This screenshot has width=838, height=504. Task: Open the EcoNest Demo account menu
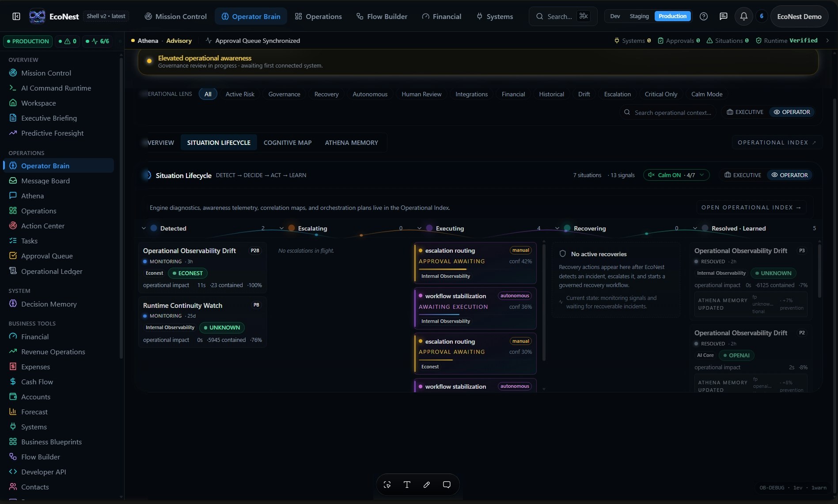coord(799,16)
